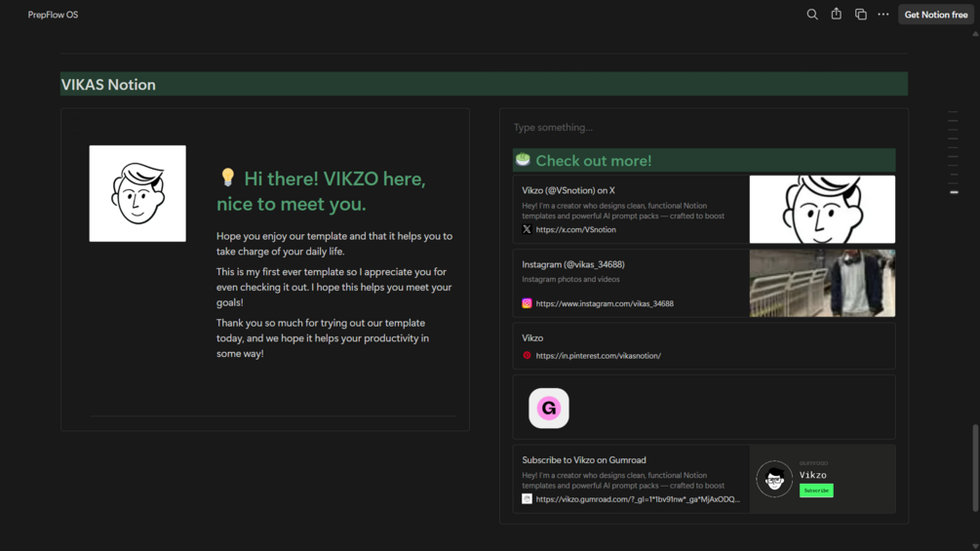The height and width of the screenshot is (551, 980).
Task: Click the 'This is my first ever template' paragraph
Action: click(333, 288)
